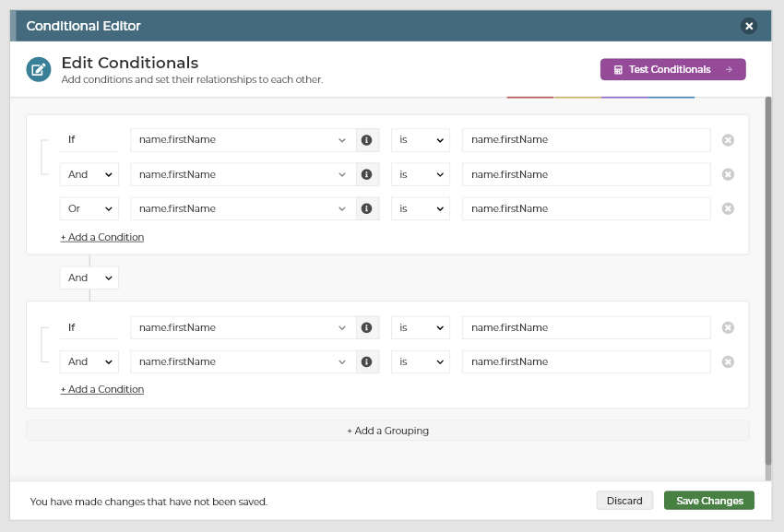The height and width of the screenshot is (532, 784).
Task: Click info icon in first group's If row
Action: tap(367, 140)
